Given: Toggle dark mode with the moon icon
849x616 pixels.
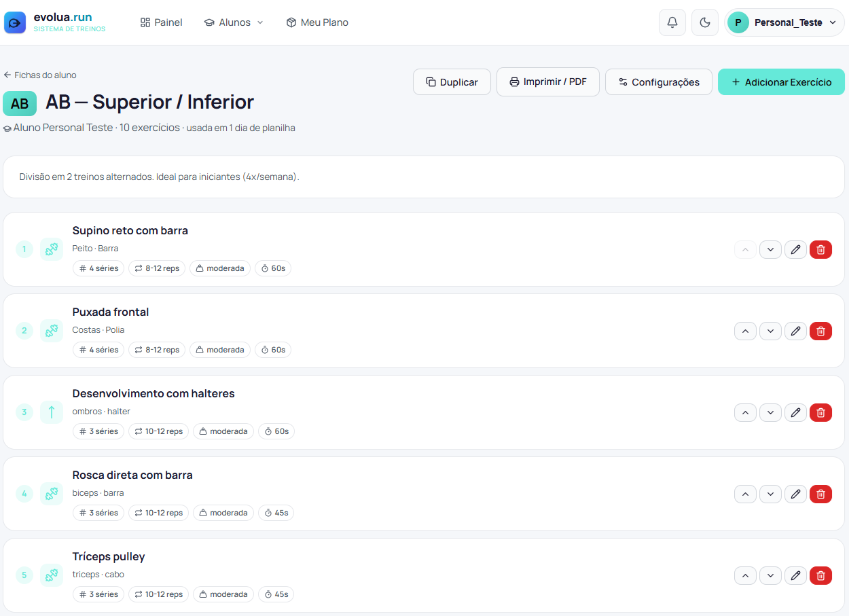Looking at the screenshot, I should pyautogui.click(x=705, y=22).
